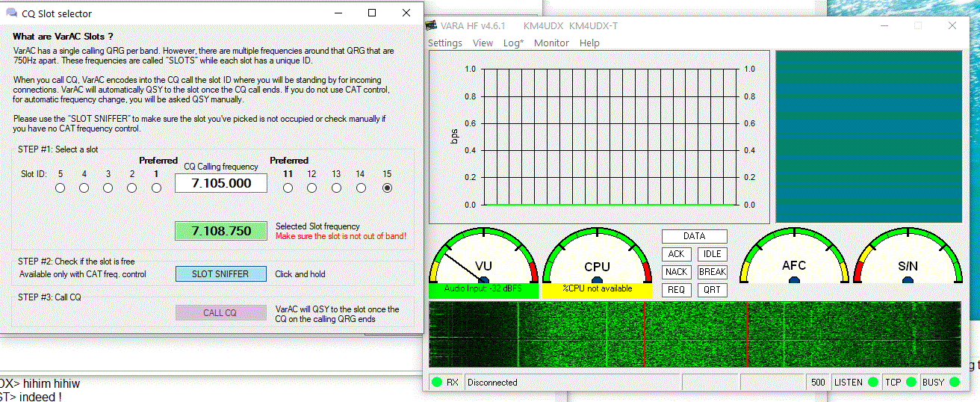
Task: Select slot ID 2 radio button
Action: pyautogui.click(x=132, y=188)
